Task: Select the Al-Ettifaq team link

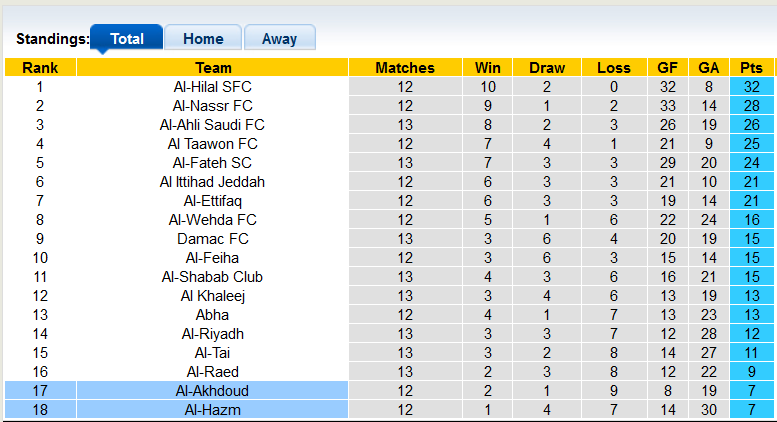Action: (x=212, y=201)
